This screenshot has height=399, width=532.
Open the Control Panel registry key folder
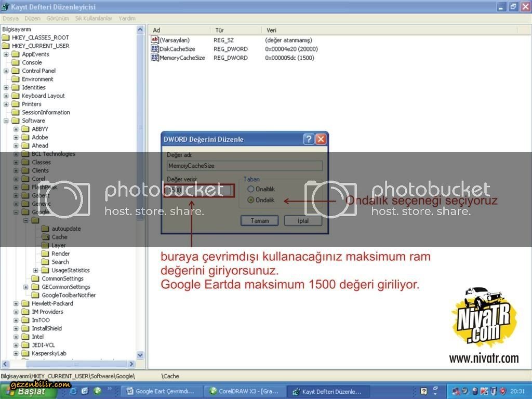coord(16,71)
